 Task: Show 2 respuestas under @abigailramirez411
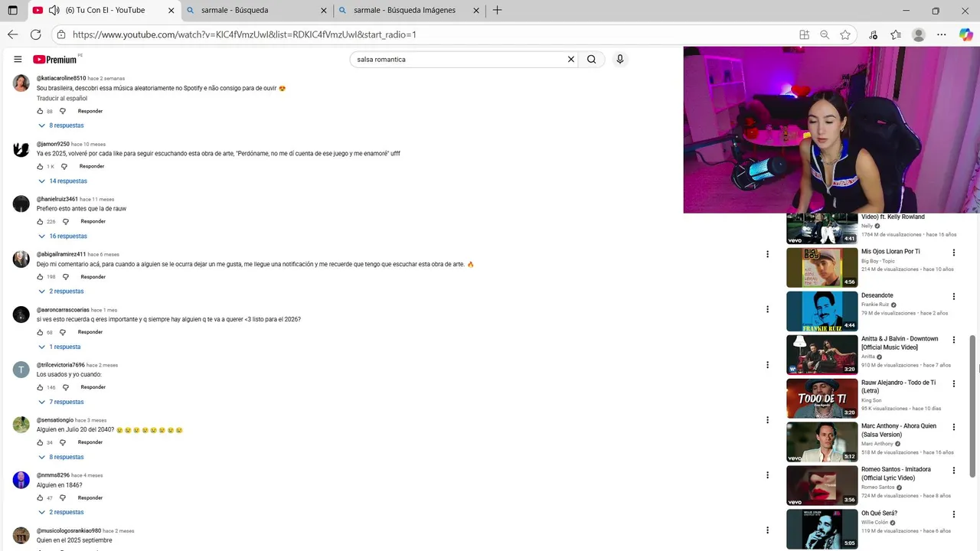click(x=61, y=292)
